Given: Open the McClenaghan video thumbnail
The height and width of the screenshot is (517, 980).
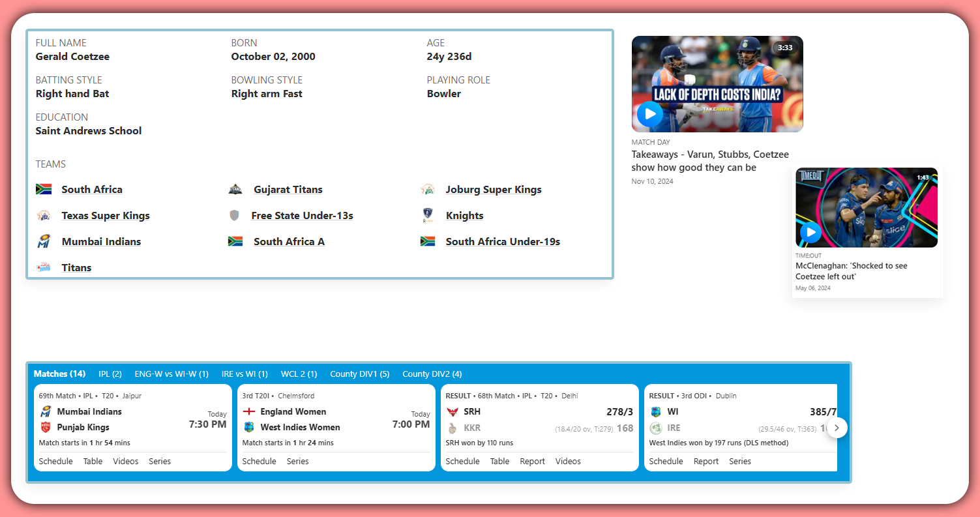Looking at the screenshot, I should click(x=866, y=207).
